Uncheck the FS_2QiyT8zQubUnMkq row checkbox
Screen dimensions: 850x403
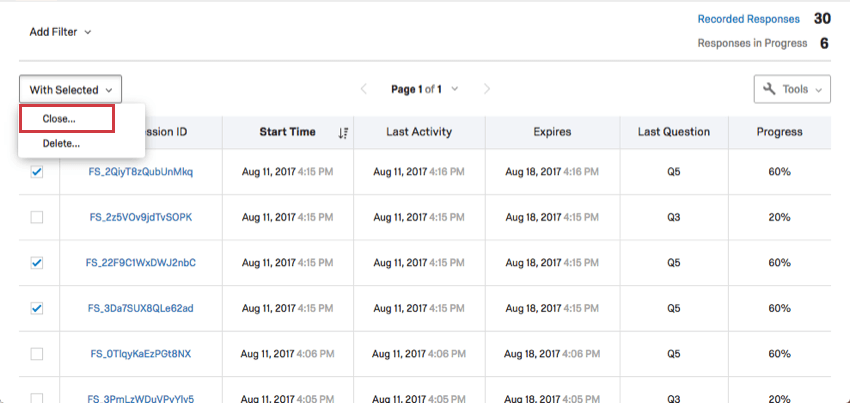point(37,172)
